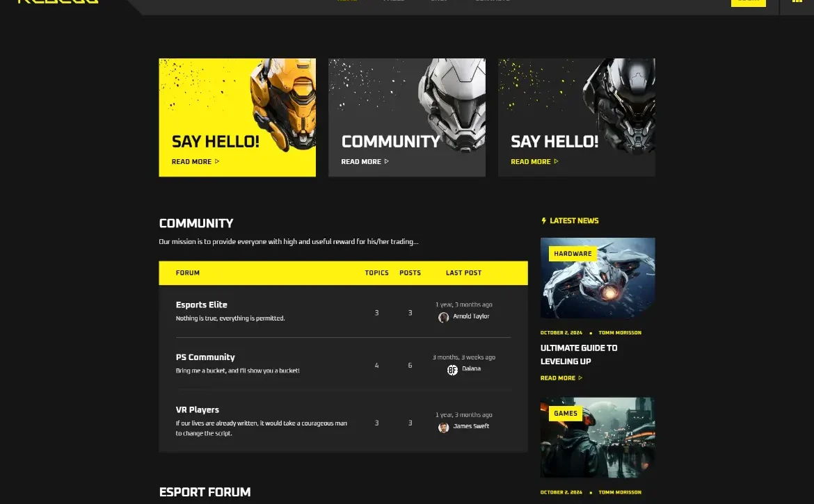814x504 pixels.
Task: Click Tomm Morisson author under Hardware article
Action: (620, 333)
